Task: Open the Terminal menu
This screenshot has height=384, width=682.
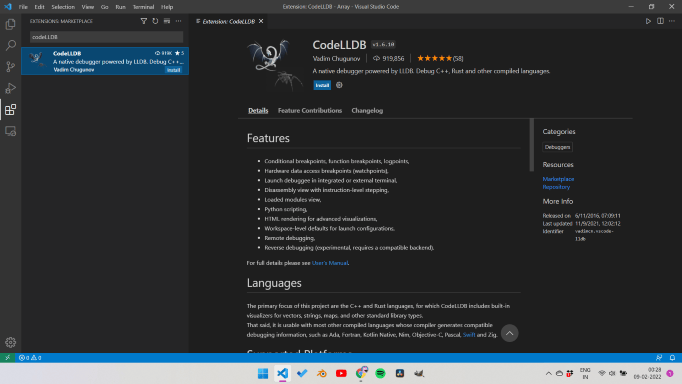Action: (144, 7)
